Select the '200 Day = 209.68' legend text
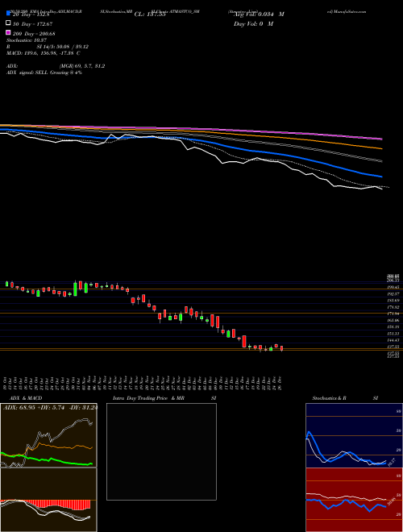403x532 pixels. tap(34, 34)
